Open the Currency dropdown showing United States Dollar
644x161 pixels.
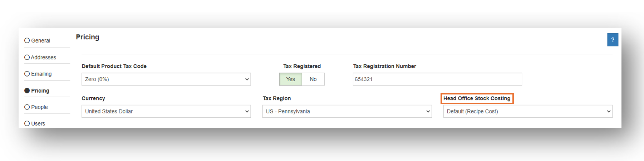coord(166,111)
